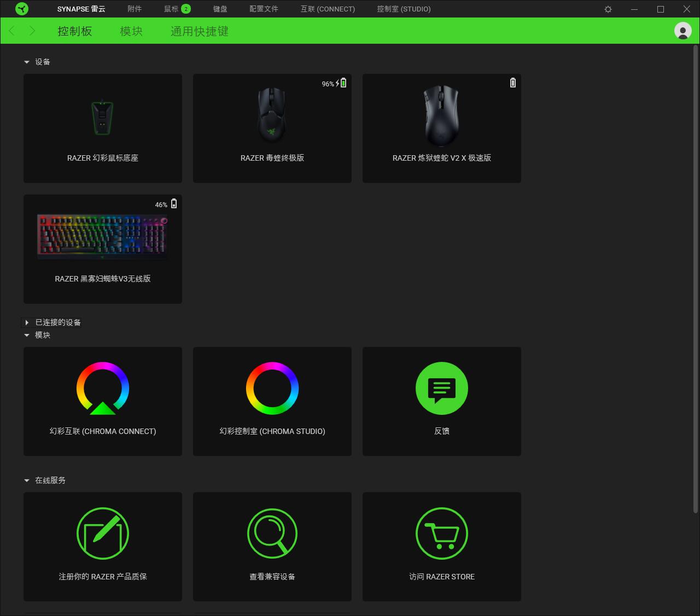Click 注册你的 RAZER 产品质保 label
Viewport: 700px width, 616px height.
tap(103, 577)
